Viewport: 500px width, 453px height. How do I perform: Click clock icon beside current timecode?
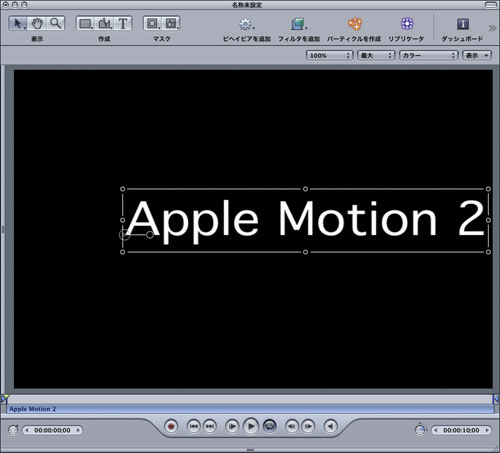pos(13,430)
